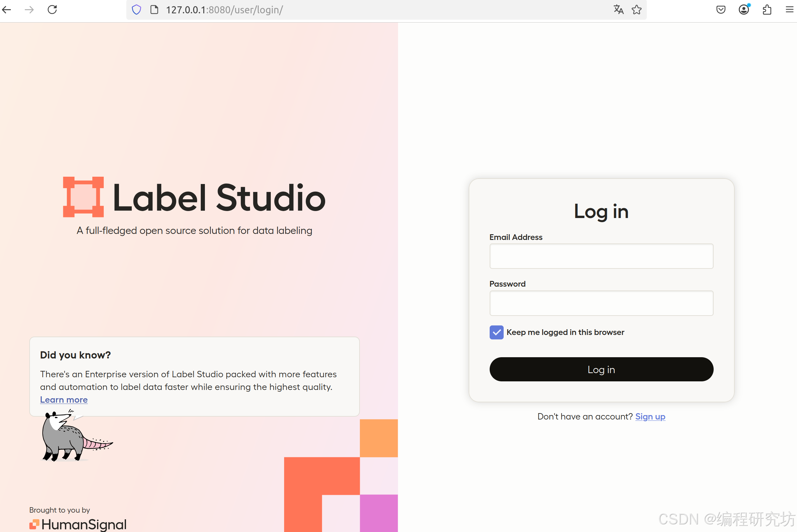Viewport: 797px width, 532px height.
Task: Focus the Password field
Action: pyautogui.click(x=601, y=303)
